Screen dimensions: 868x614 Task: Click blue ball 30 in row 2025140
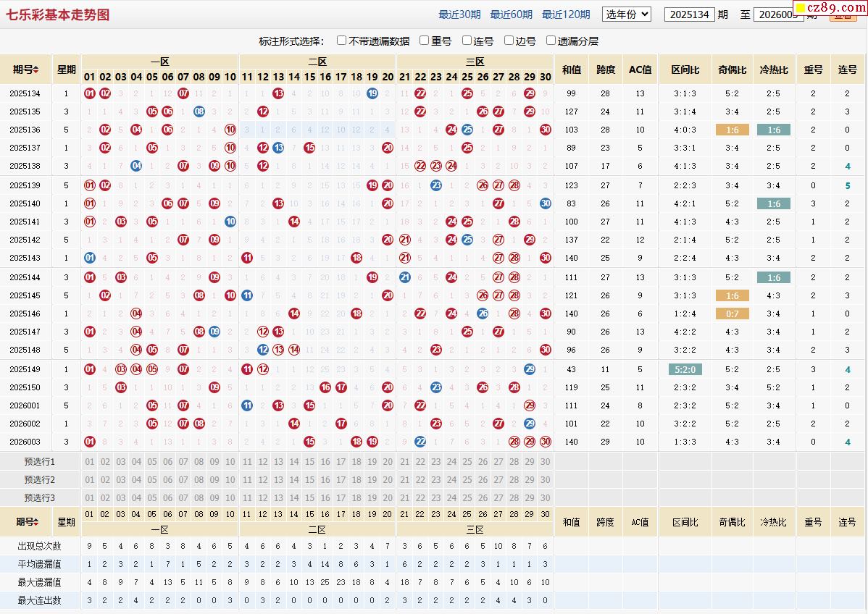546,203
